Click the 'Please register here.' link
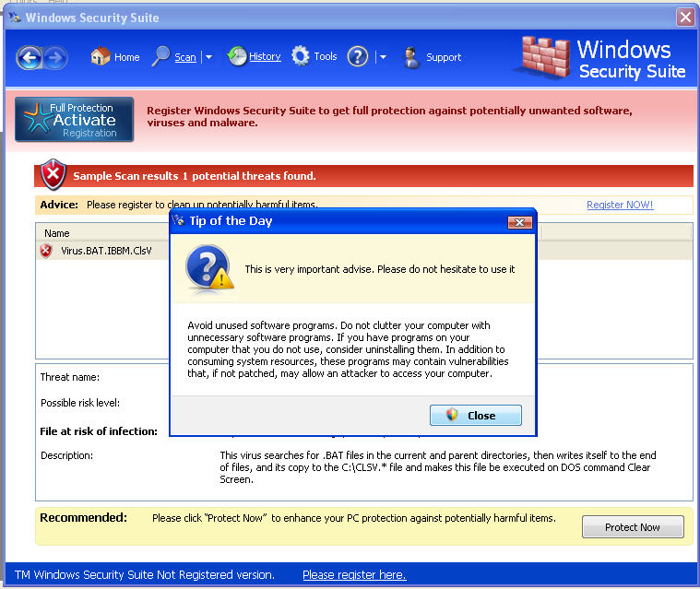Screen dimensions: 700x589 354,575
